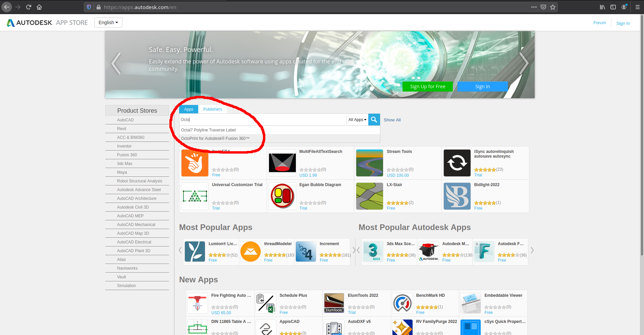The width and height of the screenshot is (644, 335).
Task: Open the Fire Fighting Auto app icon
Action: click(x=198, y=303)
